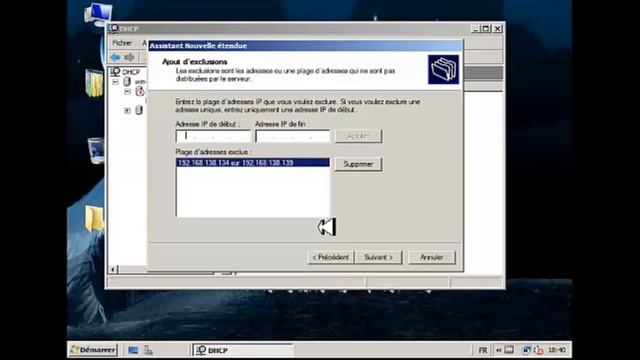This screenshot has height=360, width=640.
Task: Focus the Adresse IP de début field
Action: click(x=213, y=136)
